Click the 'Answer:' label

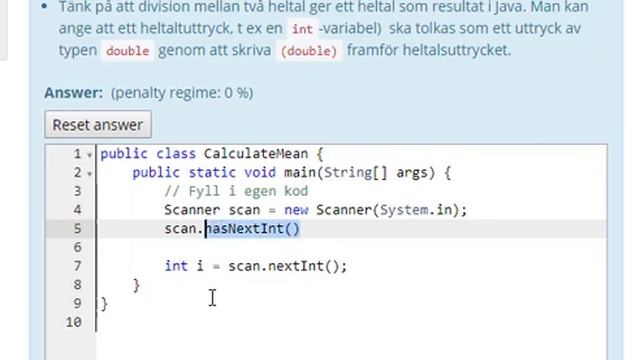pos(73,93)
